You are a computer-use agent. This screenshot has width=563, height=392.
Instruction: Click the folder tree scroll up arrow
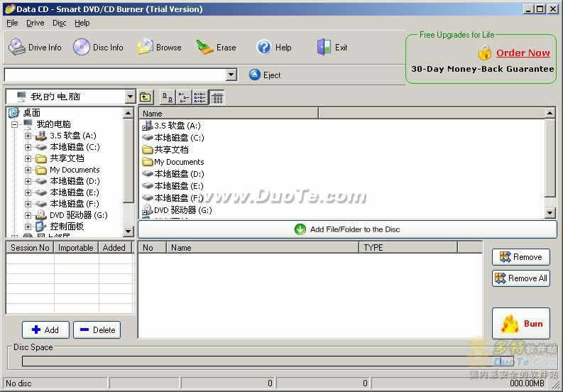pyautogui.click(x=129, y=113)
